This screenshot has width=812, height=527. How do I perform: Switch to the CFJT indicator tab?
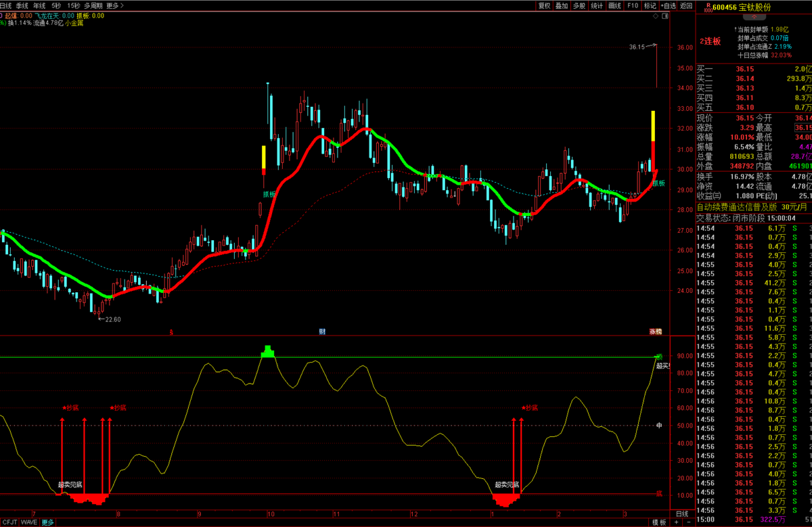tap(9, 522)
